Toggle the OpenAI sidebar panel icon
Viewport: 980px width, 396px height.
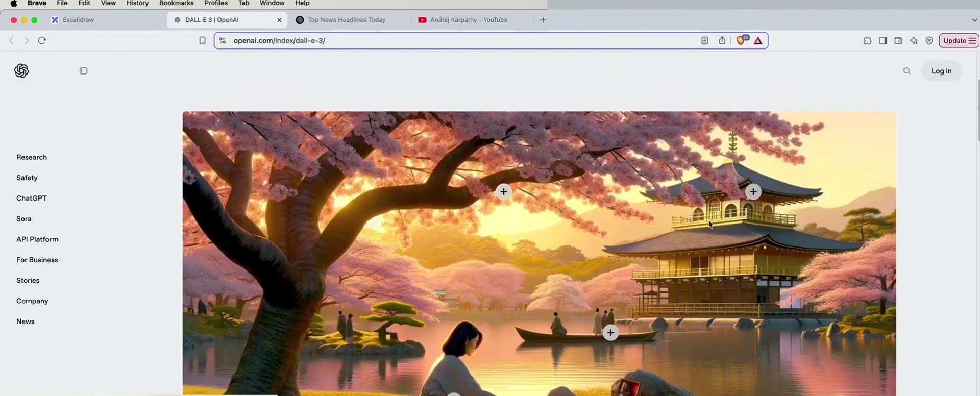84,71
